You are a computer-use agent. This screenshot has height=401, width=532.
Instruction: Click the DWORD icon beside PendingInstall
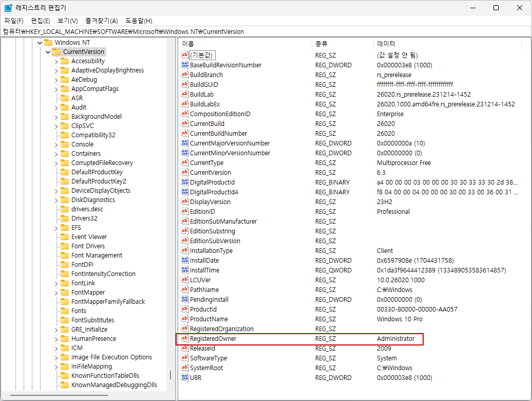(x=184, y=299)
